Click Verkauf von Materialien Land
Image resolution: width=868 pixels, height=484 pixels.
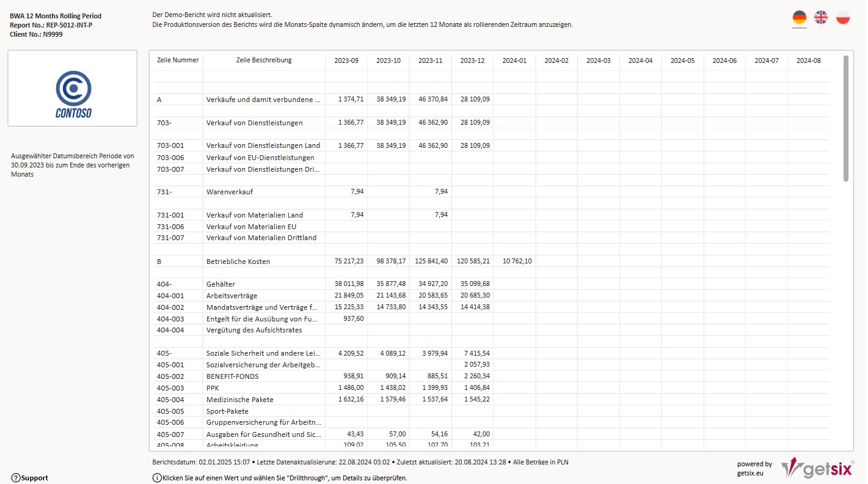point(255,215)
